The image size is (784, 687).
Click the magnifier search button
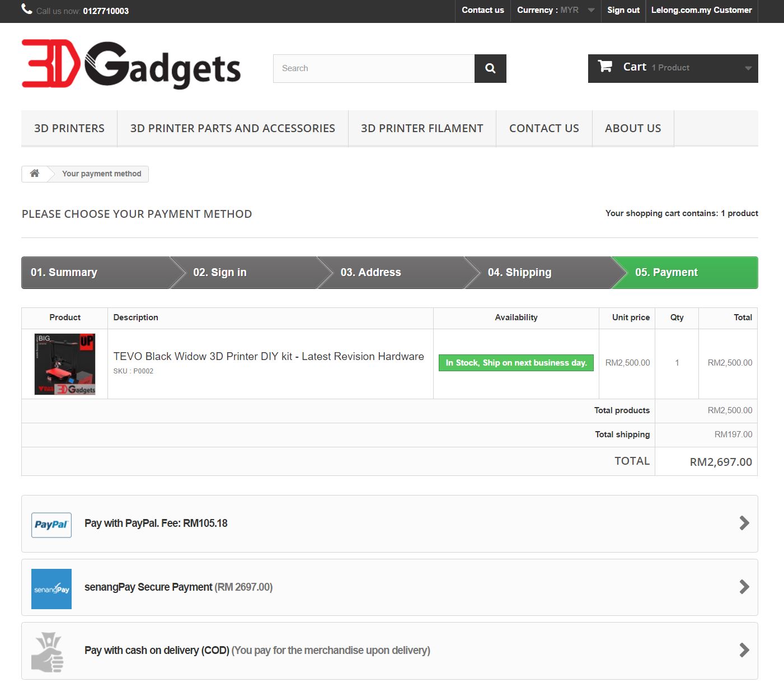(490, 68)
